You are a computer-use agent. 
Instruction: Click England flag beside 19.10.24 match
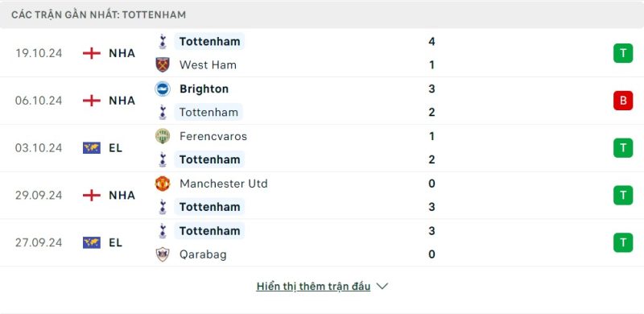pos(92,53)
